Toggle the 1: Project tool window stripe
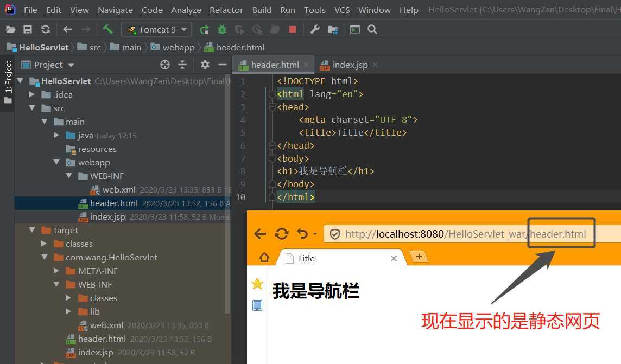The height and width of the screenshot is (364, 621). point(8,82)
